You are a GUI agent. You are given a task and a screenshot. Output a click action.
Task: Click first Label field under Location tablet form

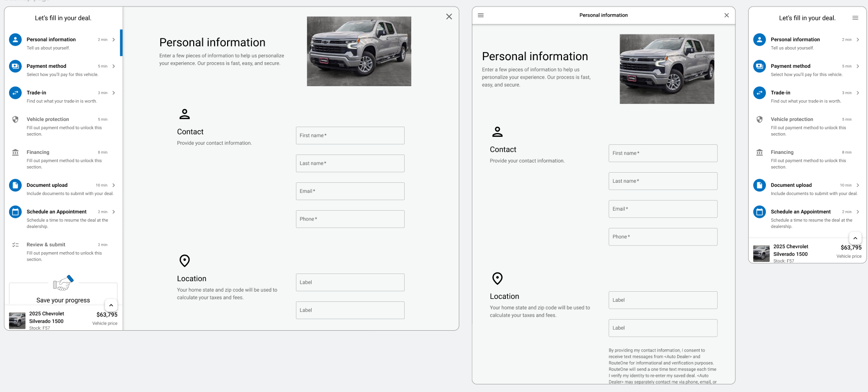663,300
